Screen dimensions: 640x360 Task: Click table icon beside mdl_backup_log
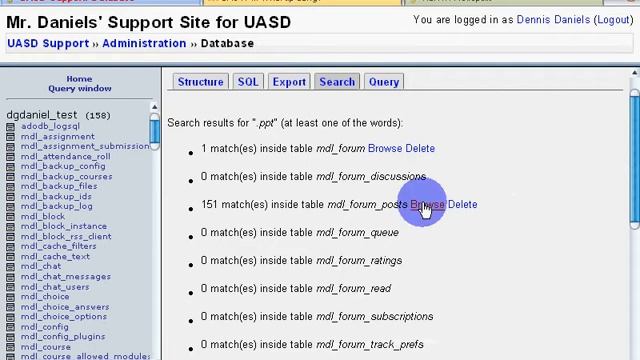tap(11, 207)
